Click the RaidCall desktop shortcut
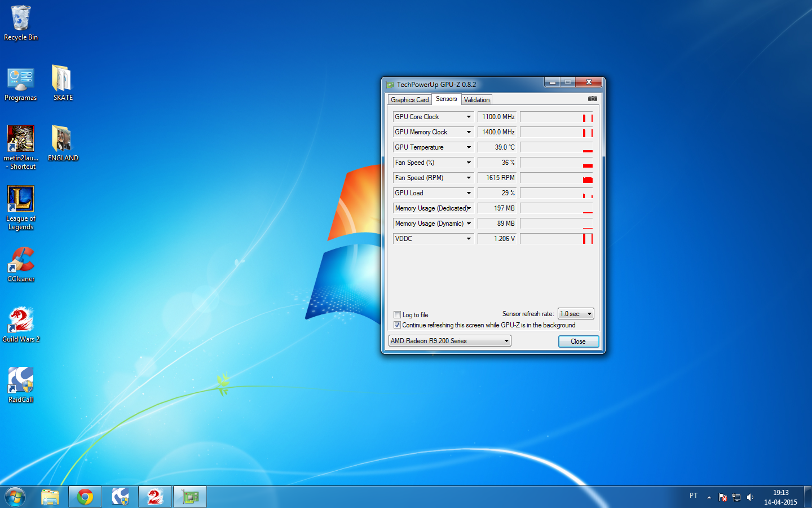This screenshot has width=812, height=508. click(x=21, y=381)
